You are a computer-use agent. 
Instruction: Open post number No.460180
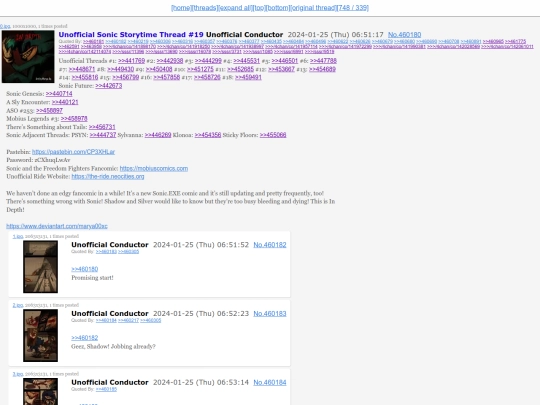point(404,35)
